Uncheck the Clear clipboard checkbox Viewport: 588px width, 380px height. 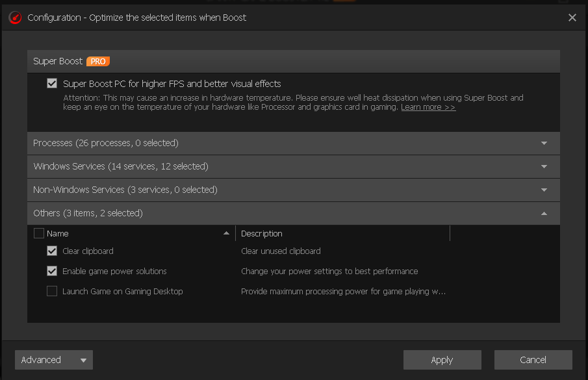click(x=52, y=251)
